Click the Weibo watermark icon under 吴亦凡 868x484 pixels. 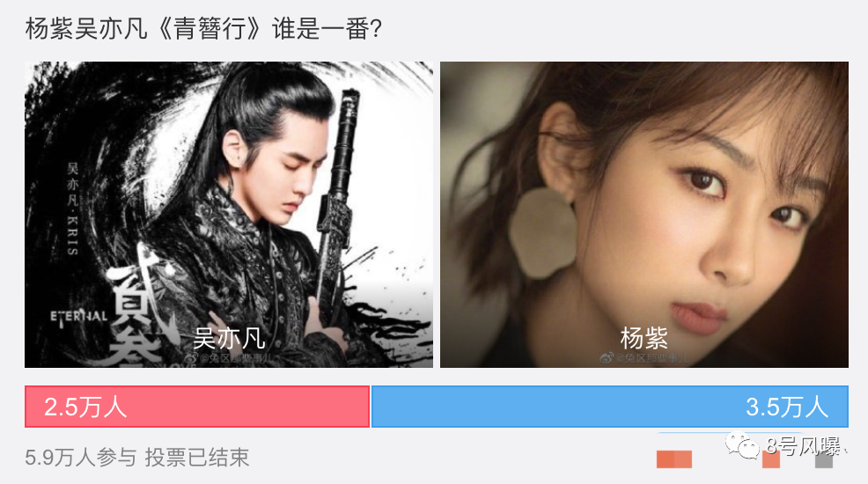[190, 358]
